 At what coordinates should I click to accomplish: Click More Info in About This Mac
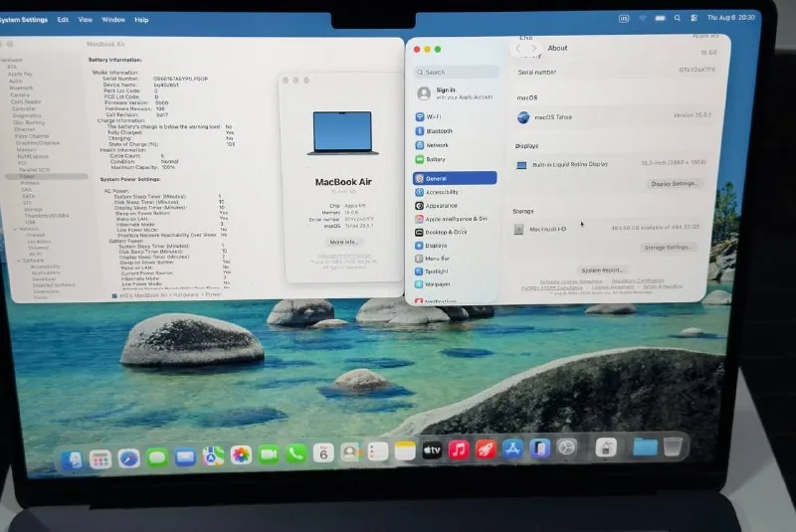click(343, 243)
